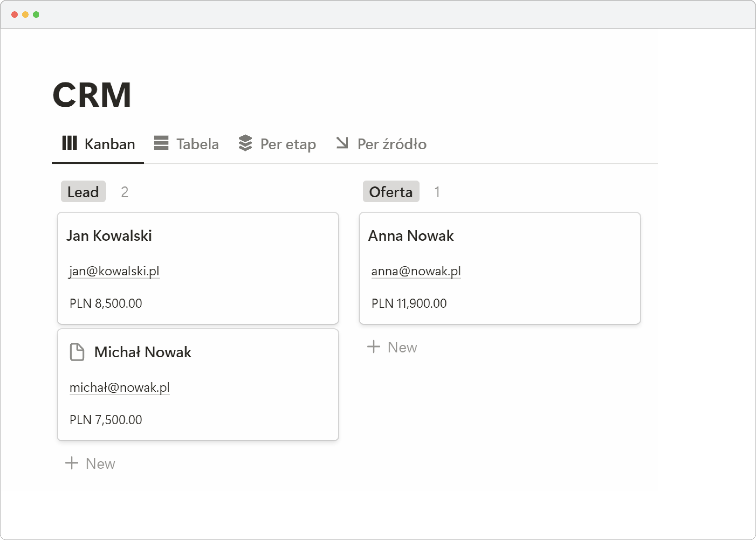Click the CRM page title
The image size is (756, 540).
pos(92,95)
